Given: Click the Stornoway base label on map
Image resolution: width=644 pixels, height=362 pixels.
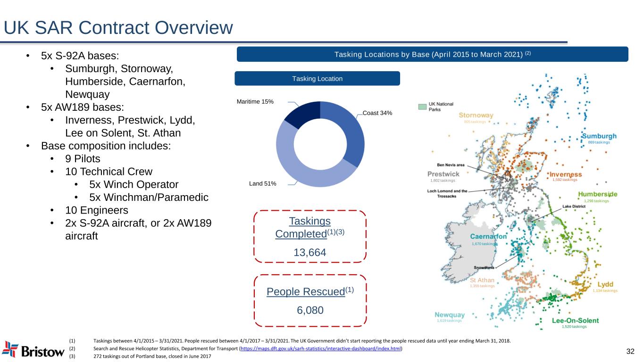Looking at the screenshot, I should coord(476,115).
